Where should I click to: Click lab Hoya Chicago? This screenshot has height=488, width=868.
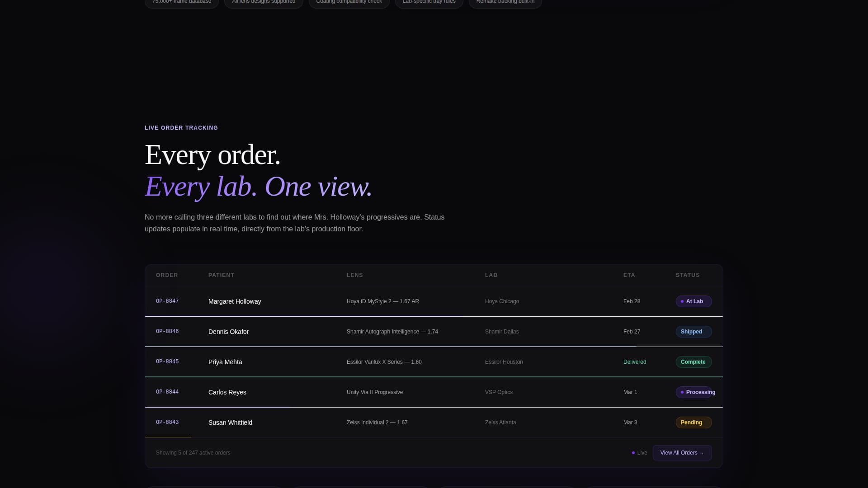[502, 301]
